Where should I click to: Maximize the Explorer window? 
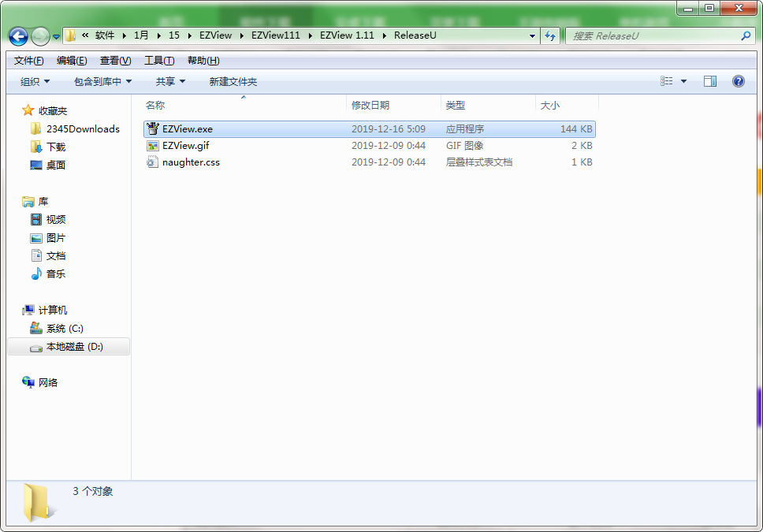click(709, 8)
